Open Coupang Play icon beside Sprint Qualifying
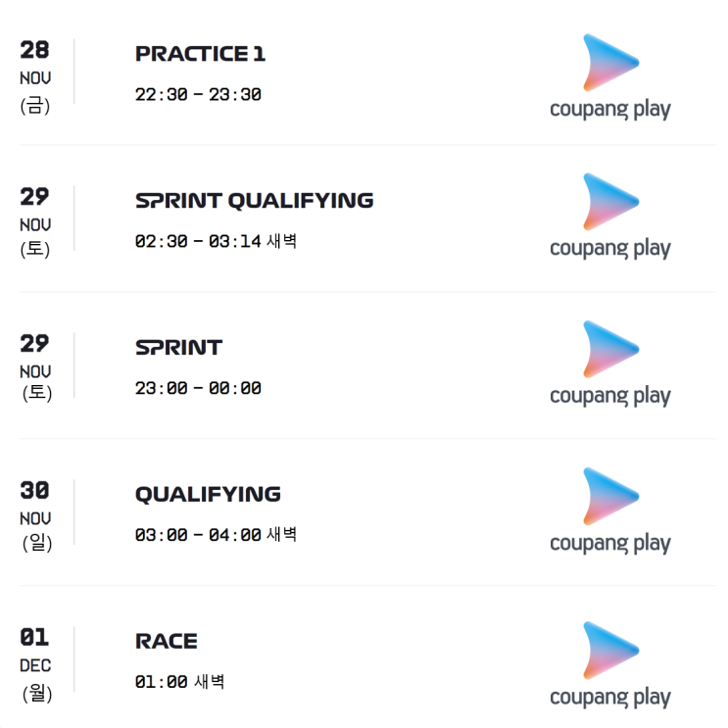 609,216
